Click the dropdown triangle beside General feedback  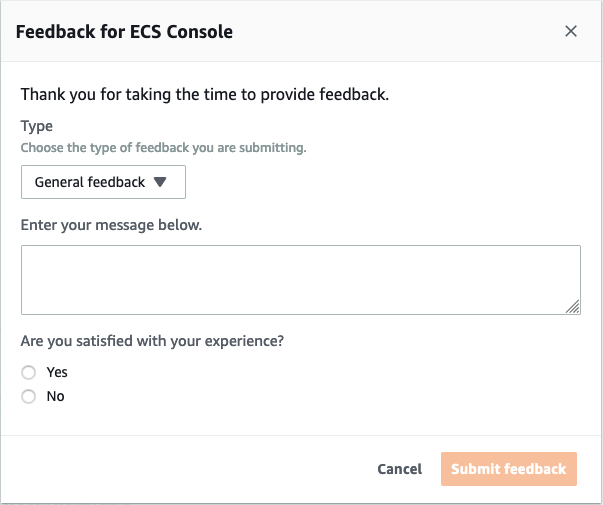[161, 182]
